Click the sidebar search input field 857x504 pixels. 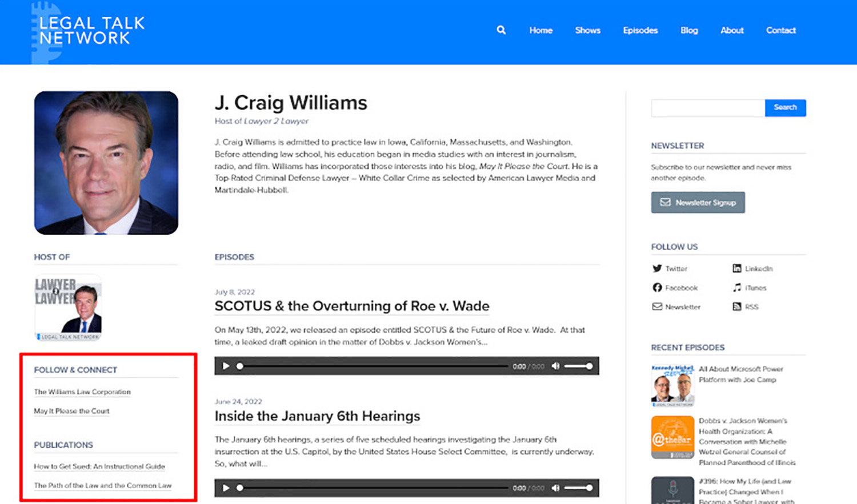(707, 108)
